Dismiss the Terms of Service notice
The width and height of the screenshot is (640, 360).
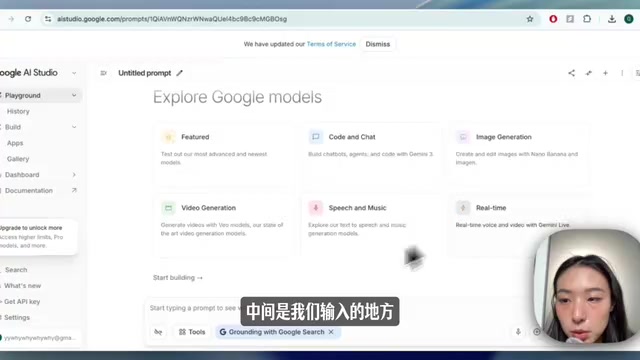tap(378, 44)
